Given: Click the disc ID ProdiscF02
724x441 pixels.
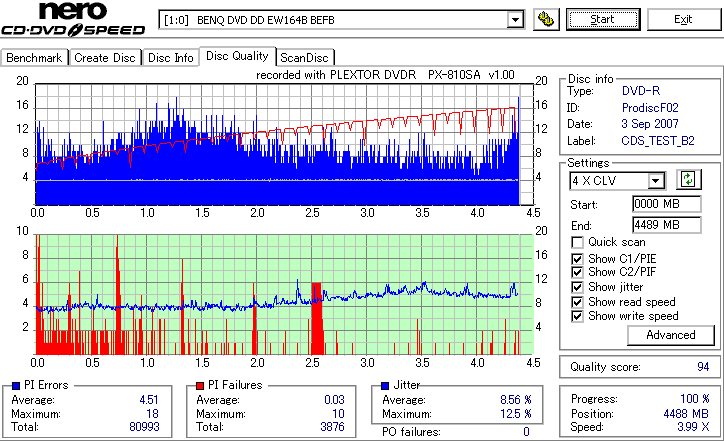Looking at the screenshot, I should [650, 108].
